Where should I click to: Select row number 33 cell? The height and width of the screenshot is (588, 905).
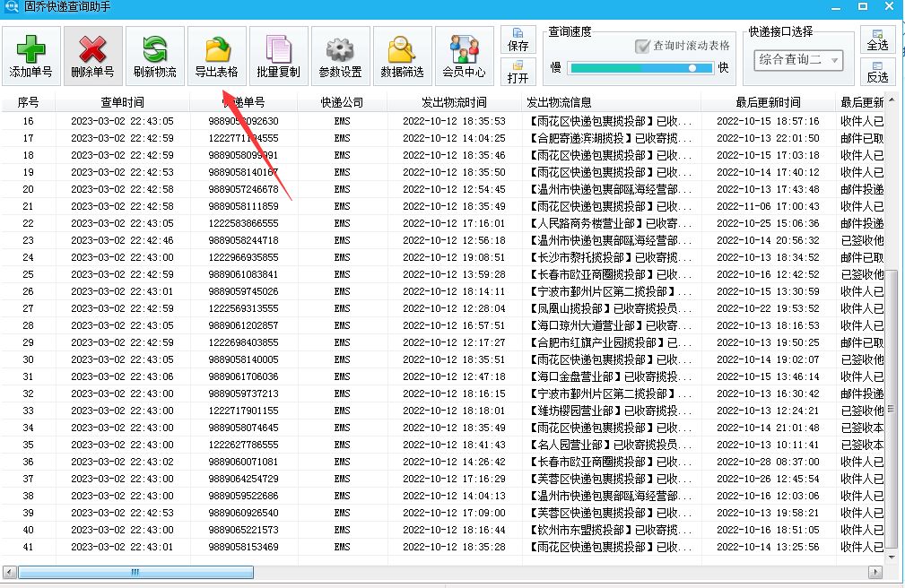pos(28,411)
